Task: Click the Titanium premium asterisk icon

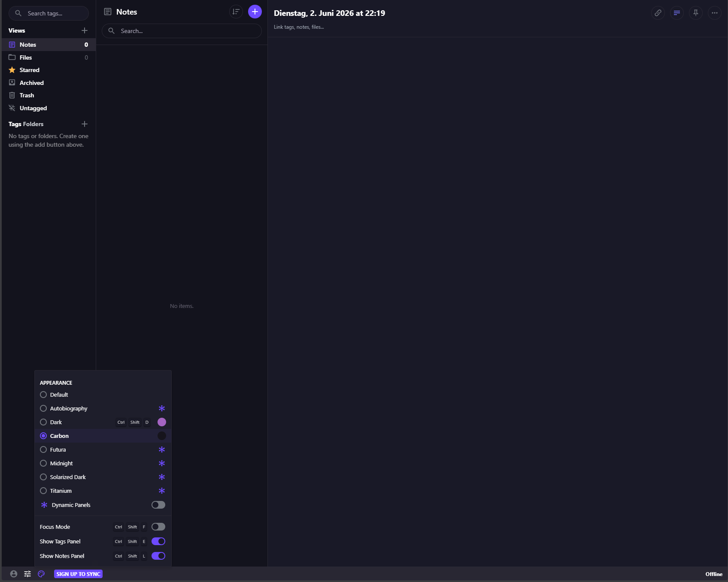Action: click(162, 491)
